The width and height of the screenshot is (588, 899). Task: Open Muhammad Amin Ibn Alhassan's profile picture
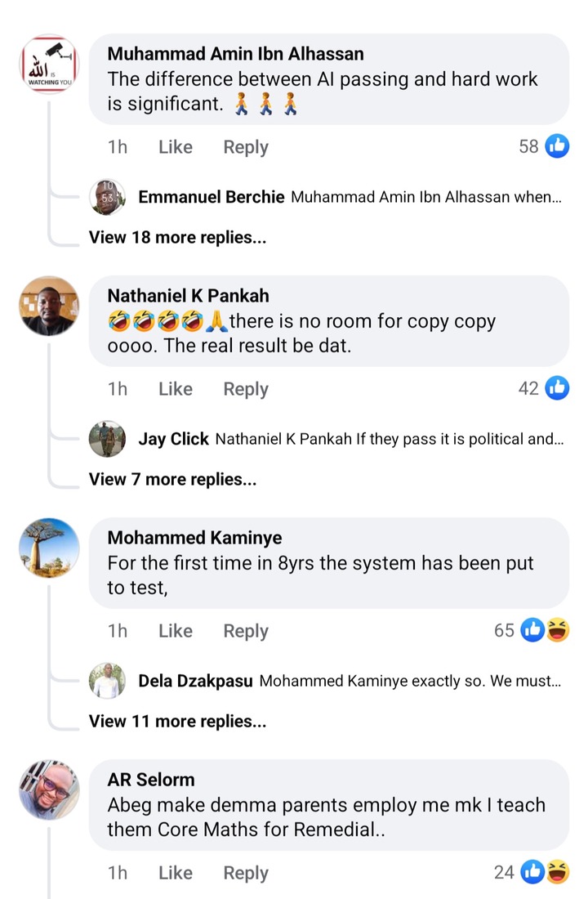[x=49, y=65]
